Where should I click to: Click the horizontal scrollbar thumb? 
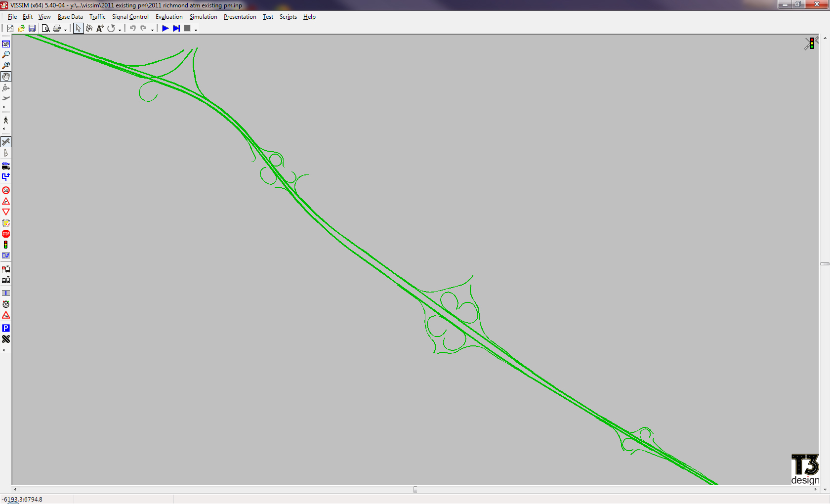tap(415, 490)
